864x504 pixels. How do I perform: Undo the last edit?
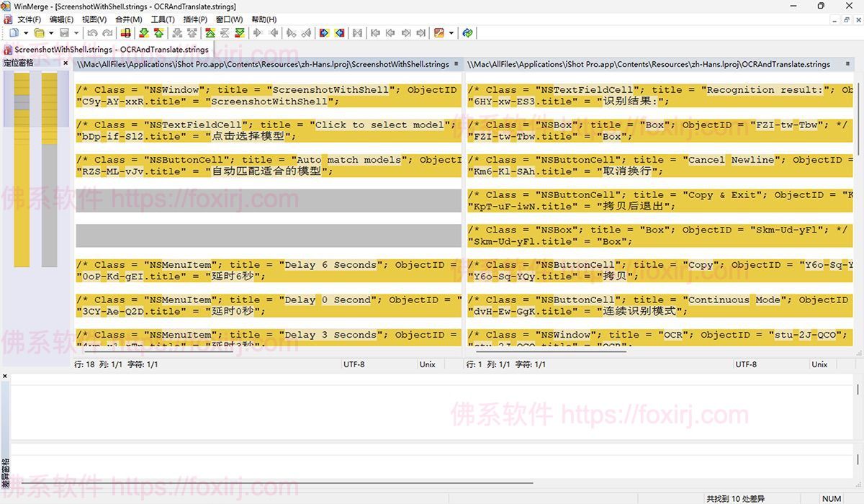[91, 32]
